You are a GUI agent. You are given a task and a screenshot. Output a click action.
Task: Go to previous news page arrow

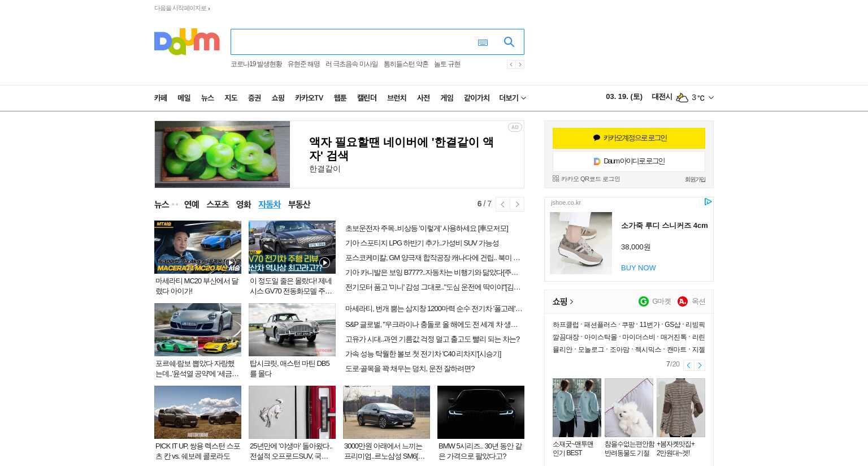[502, 204]
